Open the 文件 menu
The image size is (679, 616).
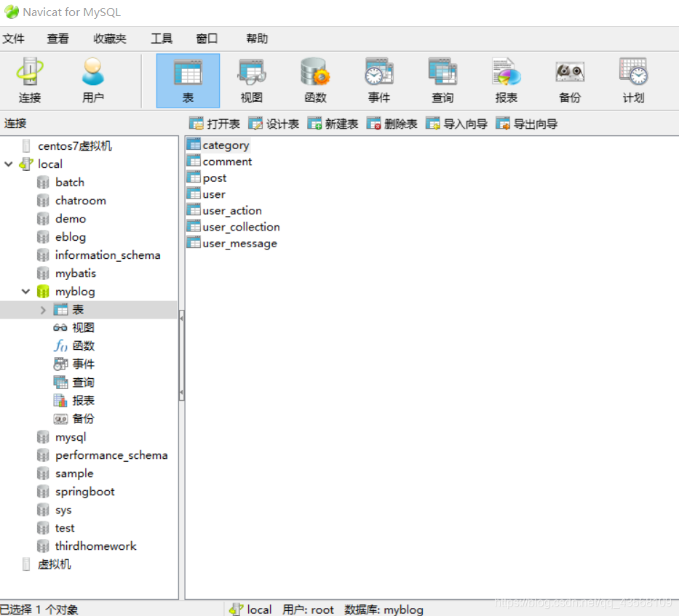(x=13, y=39)
